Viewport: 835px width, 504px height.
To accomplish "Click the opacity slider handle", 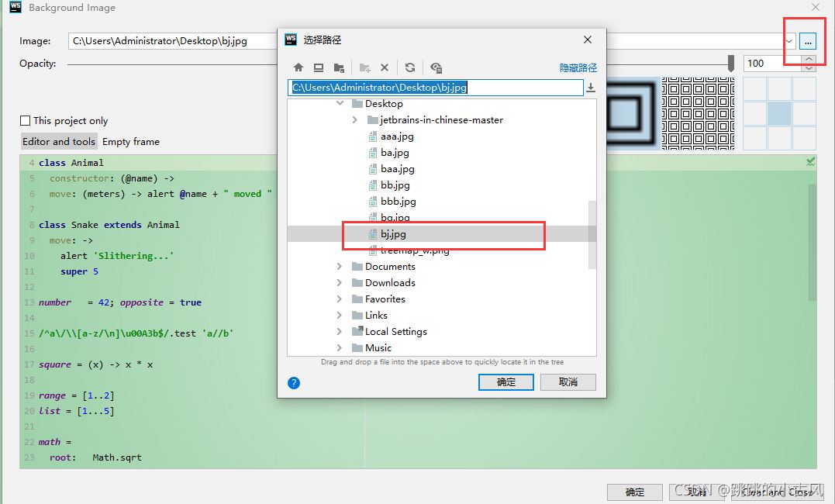I will (730, 64).
